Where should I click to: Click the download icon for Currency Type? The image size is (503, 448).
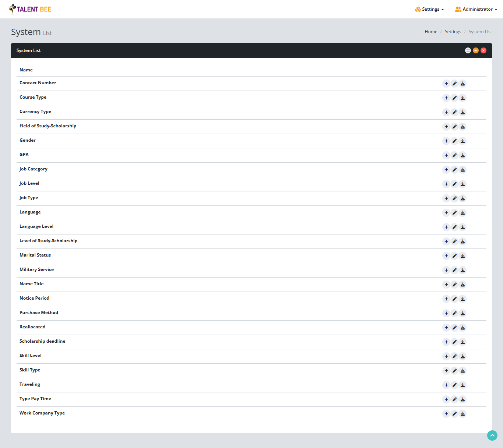tap(463, 112)
